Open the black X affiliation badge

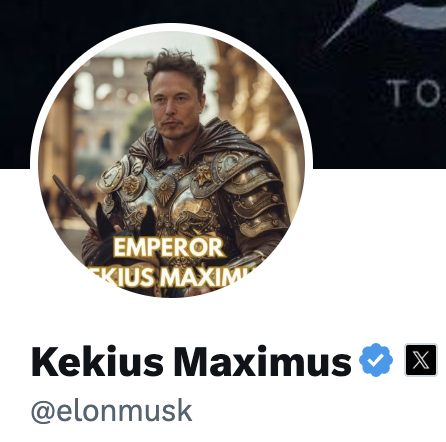pyautogui.click(x=421, y=360)
